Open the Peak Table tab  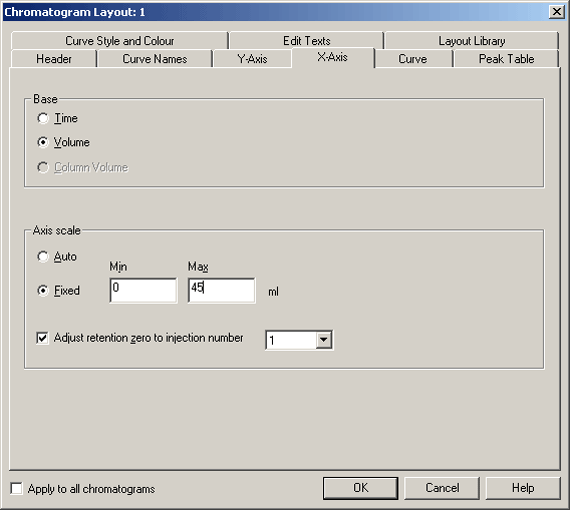click(x=506, y=59)
